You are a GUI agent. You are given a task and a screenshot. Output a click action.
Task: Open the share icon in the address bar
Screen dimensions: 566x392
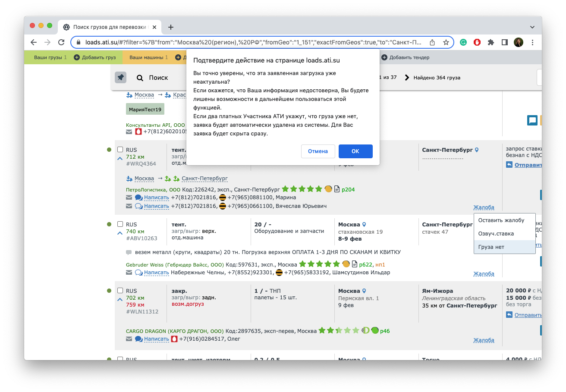(x=432, y=42)
